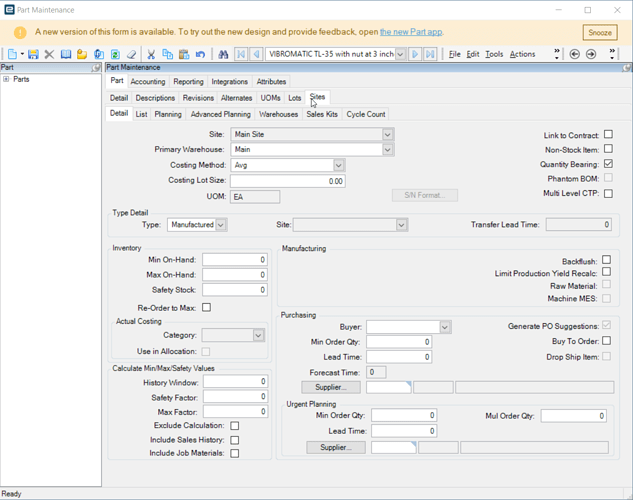Enable the Backflush checkbox

click(606, 259)
